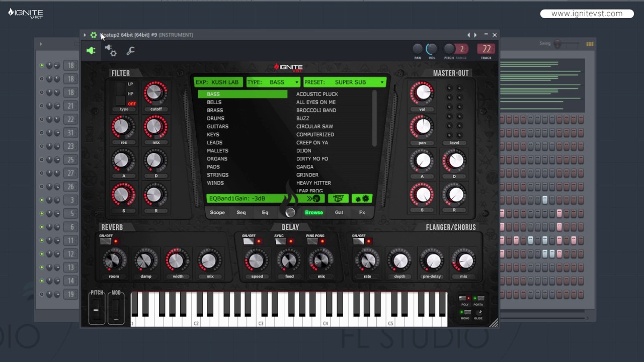Select previous preset arrow in title bar
The height and width of the screenshot is (362, 644).
click(x=468, y=35)
